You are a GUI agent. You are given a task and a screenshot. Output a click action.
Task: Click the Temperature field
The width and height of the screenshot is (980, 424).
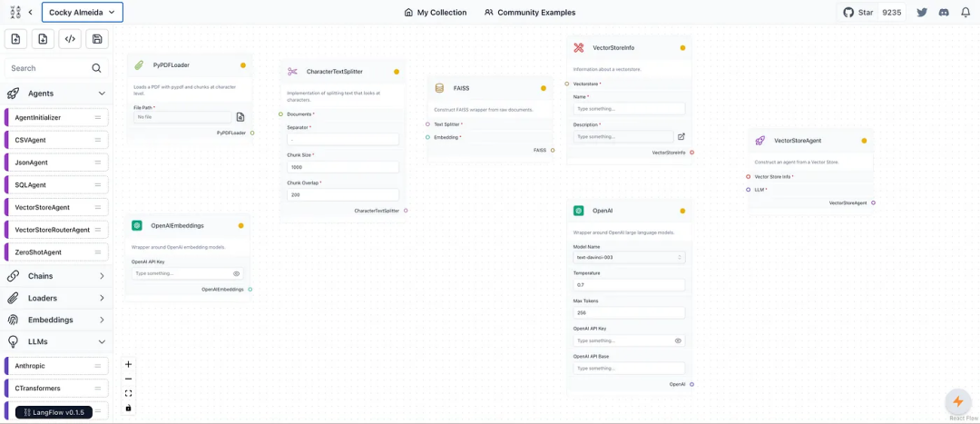(629, 284)
